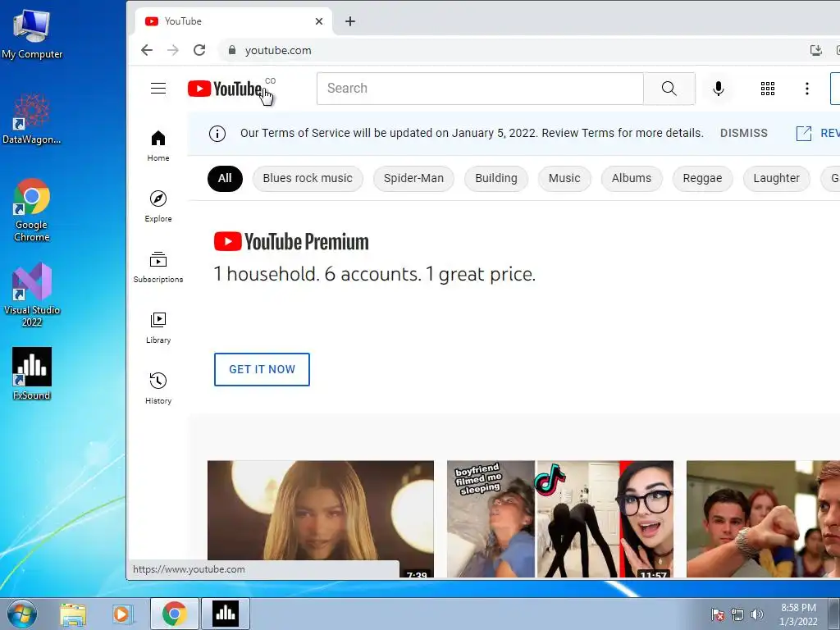Open the YouTube apps grid
Screen dimensions: 840x630
[x=768, y=89]
